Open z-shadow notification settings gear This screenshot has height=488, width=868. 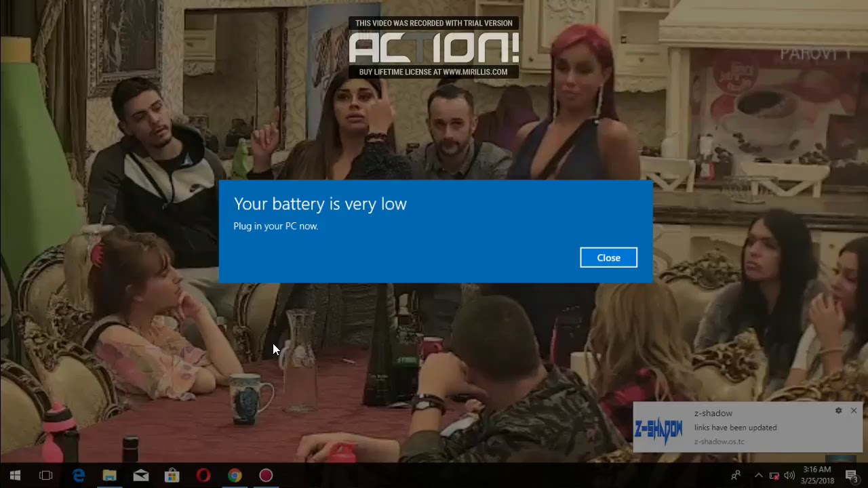[838, 411]
